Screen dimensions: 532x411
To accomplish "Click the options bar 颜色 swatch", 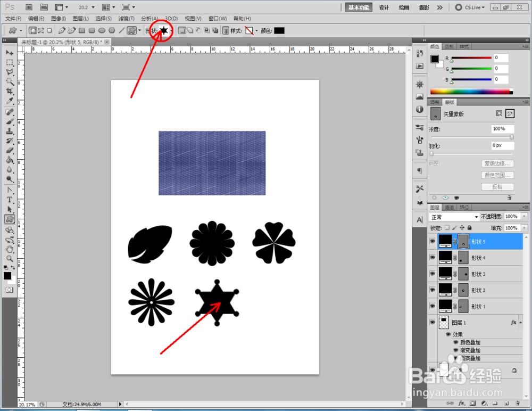I will (x=279, y=30).
